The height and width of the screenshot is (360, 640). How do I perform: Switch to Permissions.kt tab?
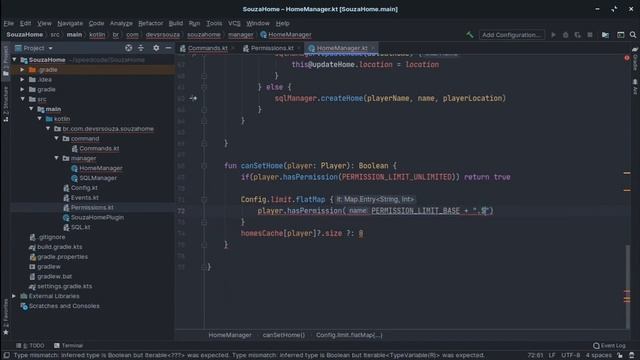click(272, 48)
